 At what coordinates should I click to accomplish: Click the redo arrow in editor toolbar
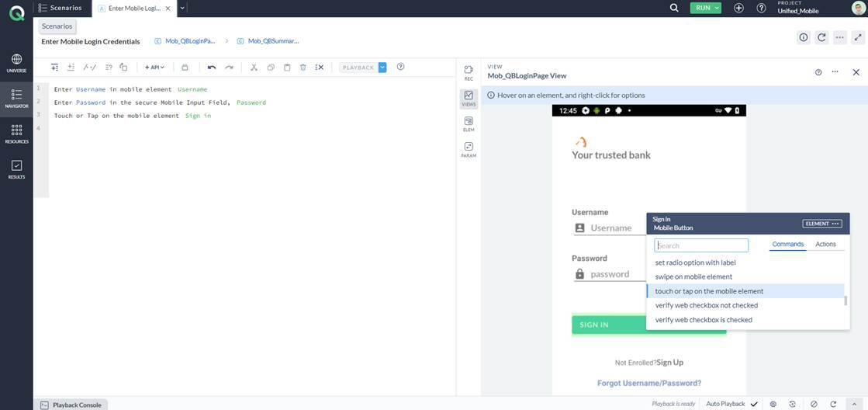[229, 67]
